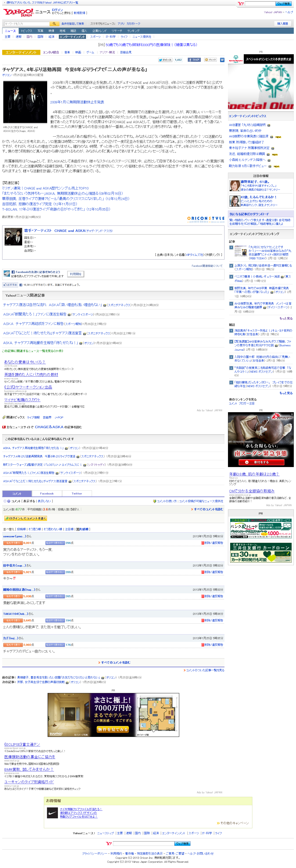Open the 写真 tab in navigation

point(40,31)
